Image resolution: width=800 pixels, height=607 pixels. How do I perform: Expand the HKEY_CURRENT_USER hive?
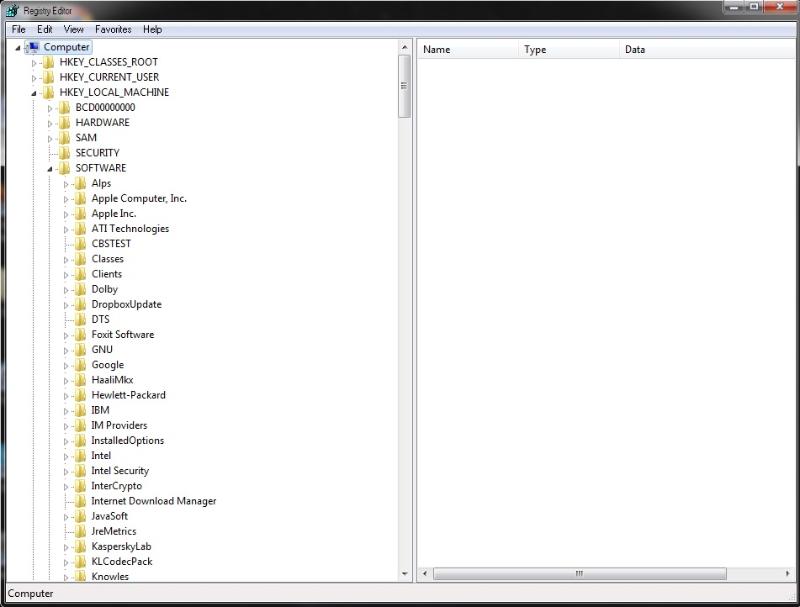click(34, 77)
